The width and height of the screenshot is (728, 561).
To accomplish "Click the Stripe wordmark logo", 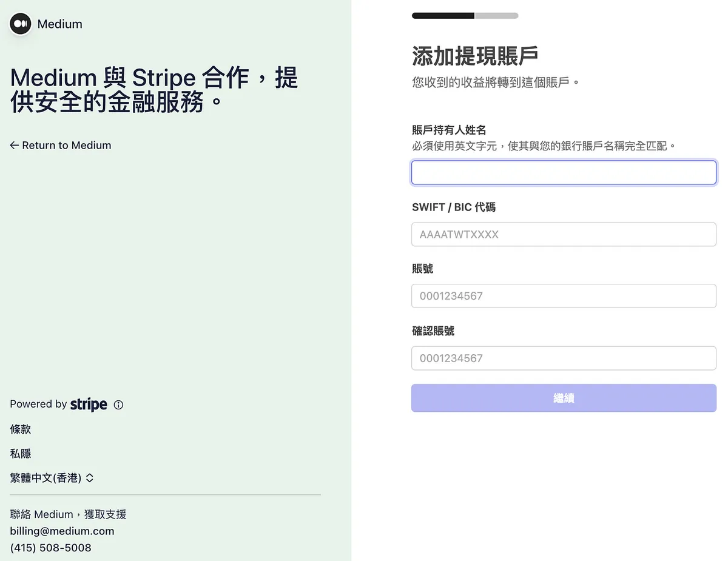I will 89,405.
